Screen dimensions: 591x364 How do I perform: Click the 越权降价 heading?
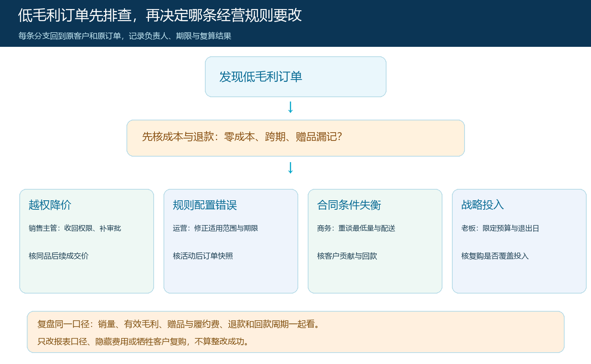[x=50, y=205]
